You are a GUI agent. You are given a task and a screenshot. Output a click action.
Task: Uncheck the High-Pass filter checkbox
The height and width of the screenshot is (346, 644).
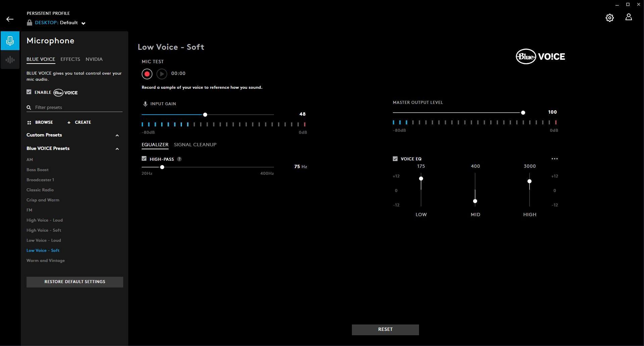pos(144,159)
